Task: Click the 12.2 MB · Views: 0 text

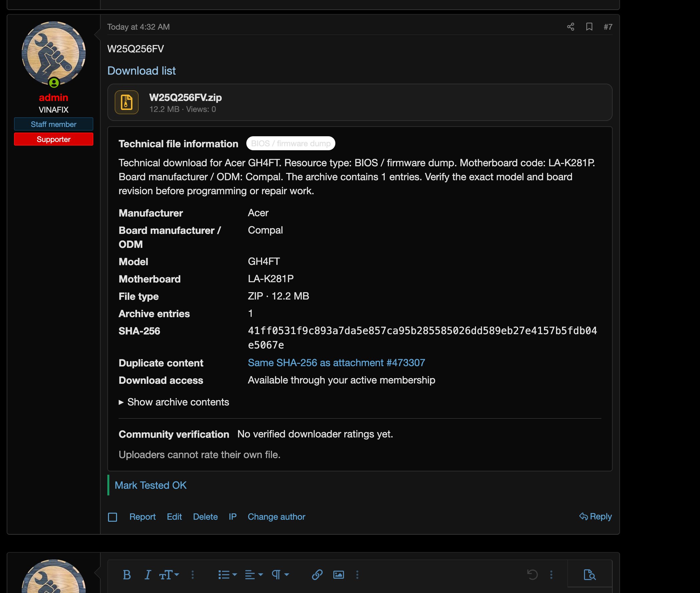Action: coord(183,109)
